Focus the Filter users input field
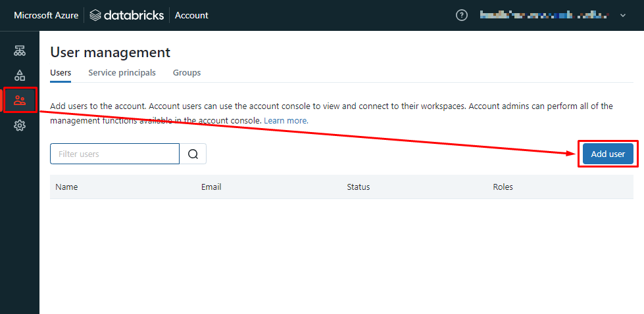Image resolution: width=644 pixels, height=314 pixels. 114,154
